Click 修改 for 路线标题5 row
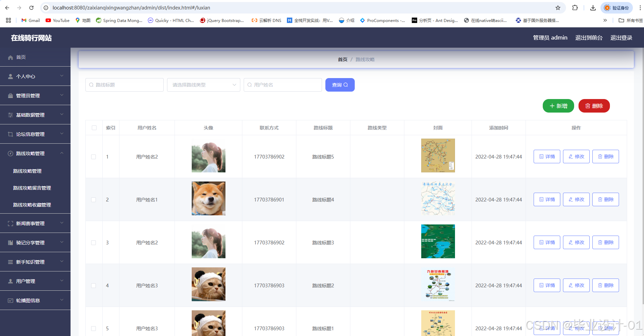The width and height of the screenshot is (644, 336). point(576,157)
